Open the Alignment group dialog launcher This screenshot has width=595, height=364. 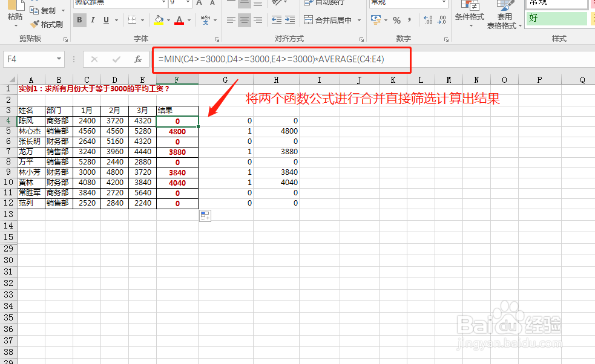(361, 39)
